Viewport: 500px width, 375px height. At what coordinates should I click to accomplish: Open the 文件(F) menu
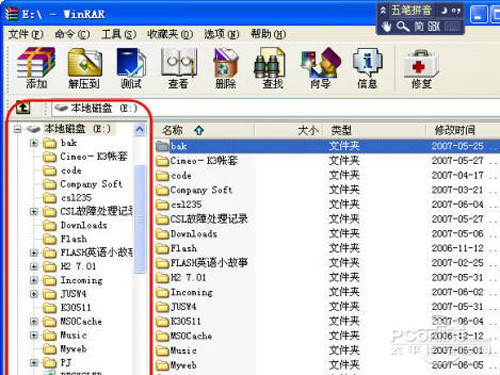point(26,34)
